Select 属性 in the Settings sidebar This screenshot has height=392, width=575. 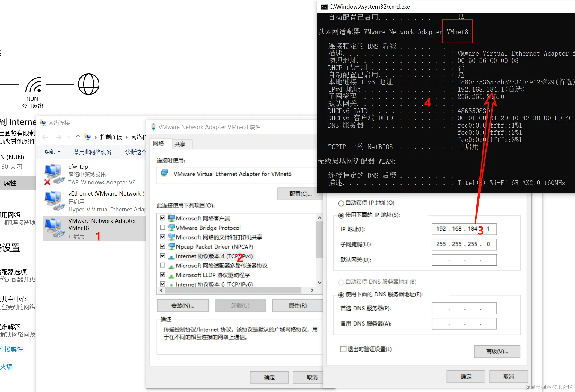(x=18, y=183)
